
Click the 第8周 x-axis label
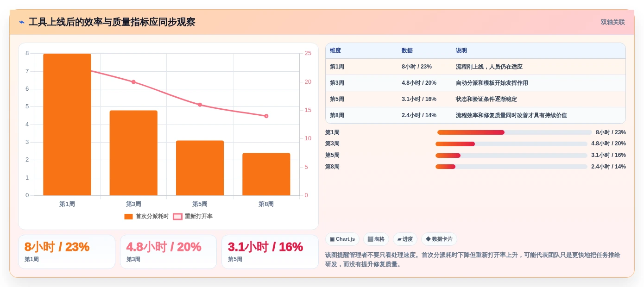[x=266, y=204]
